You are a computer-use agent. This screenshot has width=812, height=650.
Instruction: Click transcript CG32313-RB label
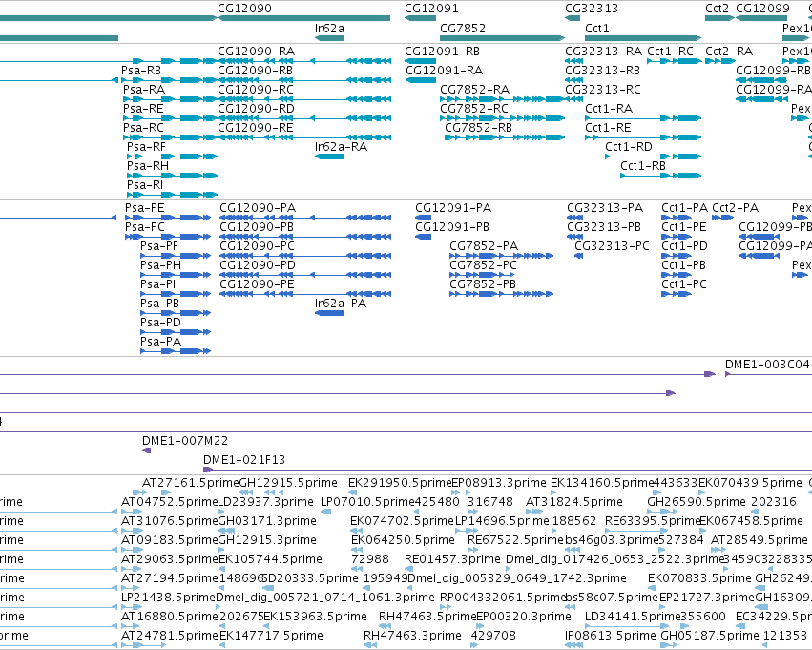602,71
